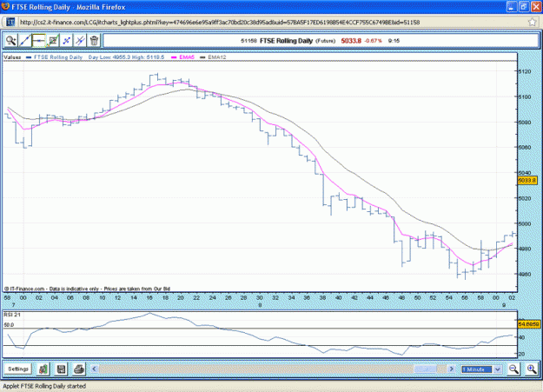
Task: Click the FTSE Rolling Daily legend label
Action: (58, 56)
